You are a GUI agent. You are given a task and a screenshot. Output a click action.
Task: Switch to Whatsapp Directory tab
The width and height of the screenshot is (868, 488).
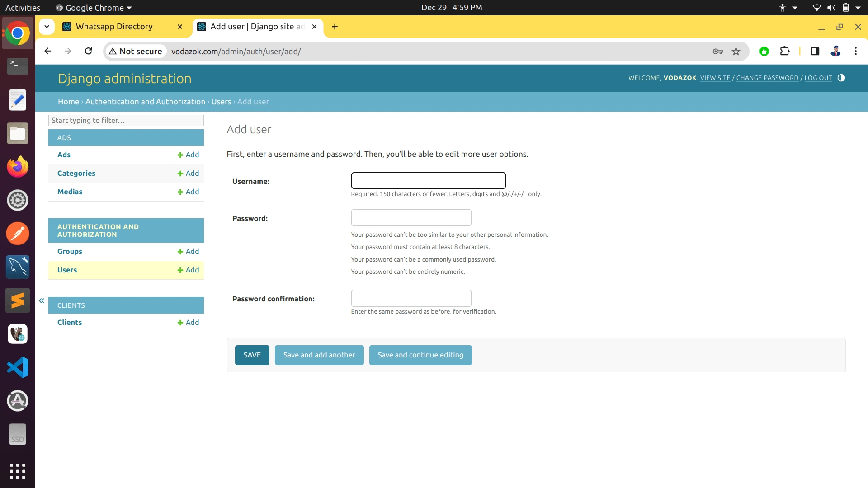[x=114, y=26]
